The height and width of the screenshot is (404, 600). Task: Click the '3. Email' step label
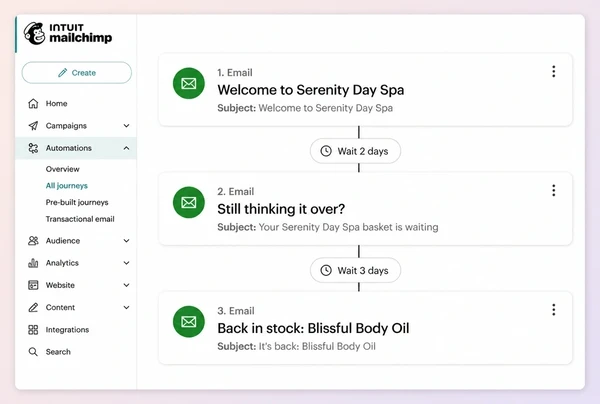click(x=236, y=311)
